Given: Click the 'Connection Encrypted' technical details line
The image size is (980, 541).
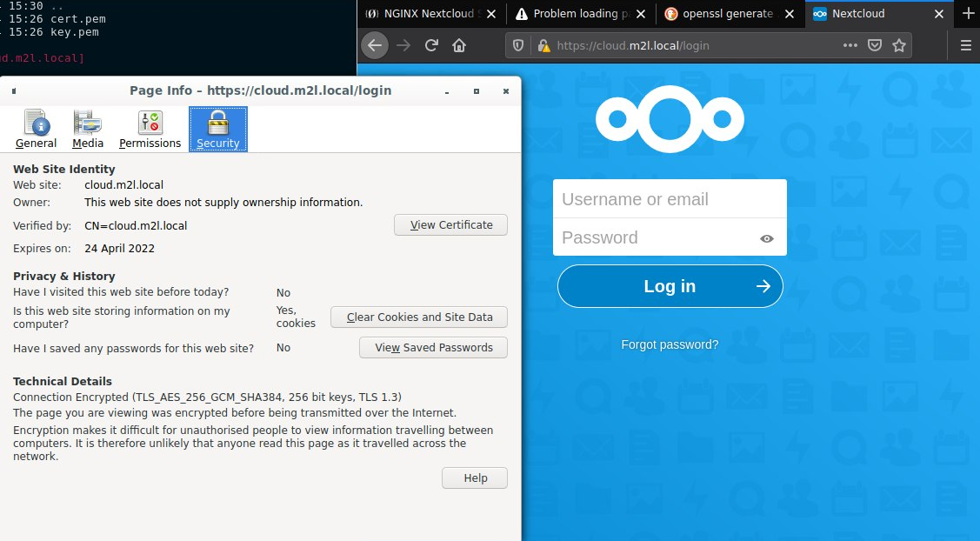Looking at the screenshot, I should pyautogui.click(x=207, y=397).
